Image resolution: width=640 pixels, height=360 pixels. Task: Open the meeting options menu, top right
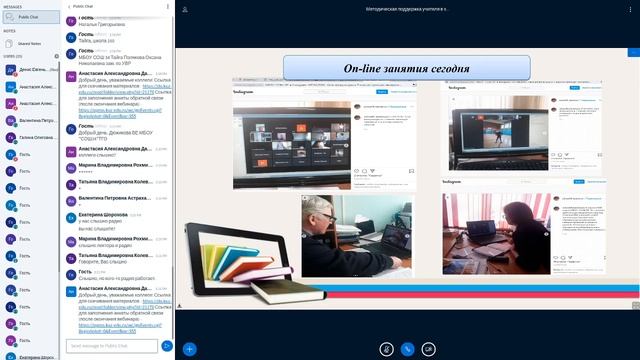tap(630, 9)
